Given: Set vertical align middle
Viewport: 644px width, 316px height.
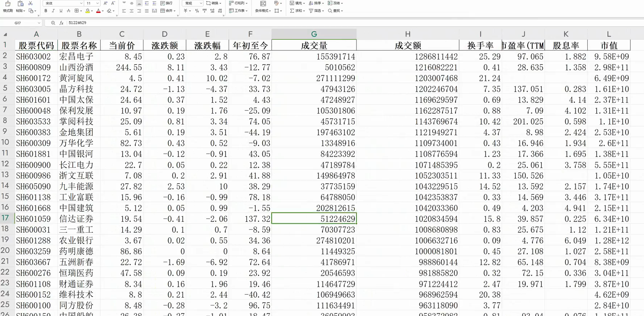Looking at the screenshot, I should click(131, 3).
